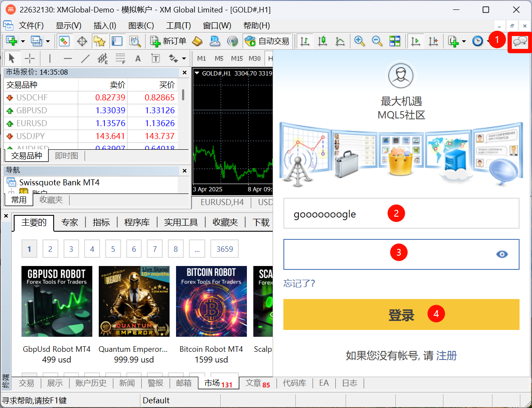
Task: Open the 文章 terminal tab
Action: tap(258, 383)
